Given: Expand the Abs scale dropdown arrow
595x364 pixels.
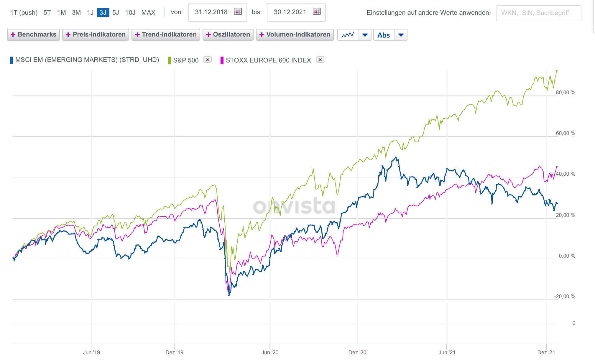Looking at the screenshot, I should [x=401, y=35].
